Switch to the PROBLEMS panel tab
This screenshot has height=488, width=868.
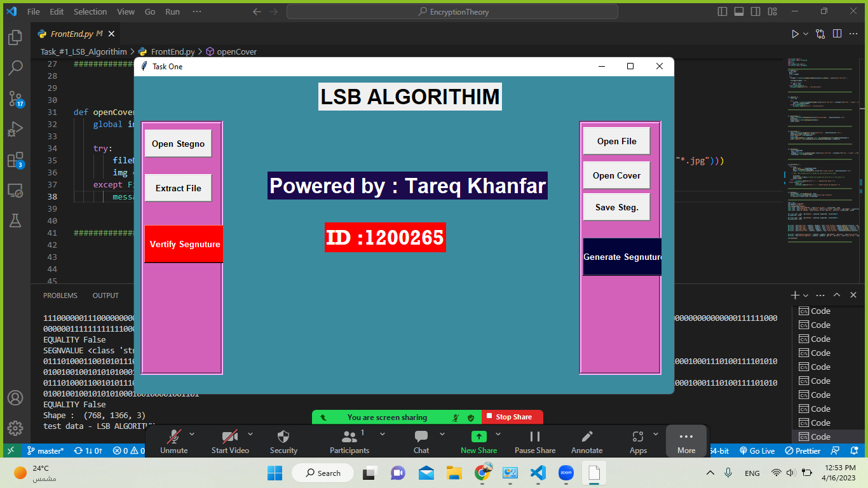point(60,295)
